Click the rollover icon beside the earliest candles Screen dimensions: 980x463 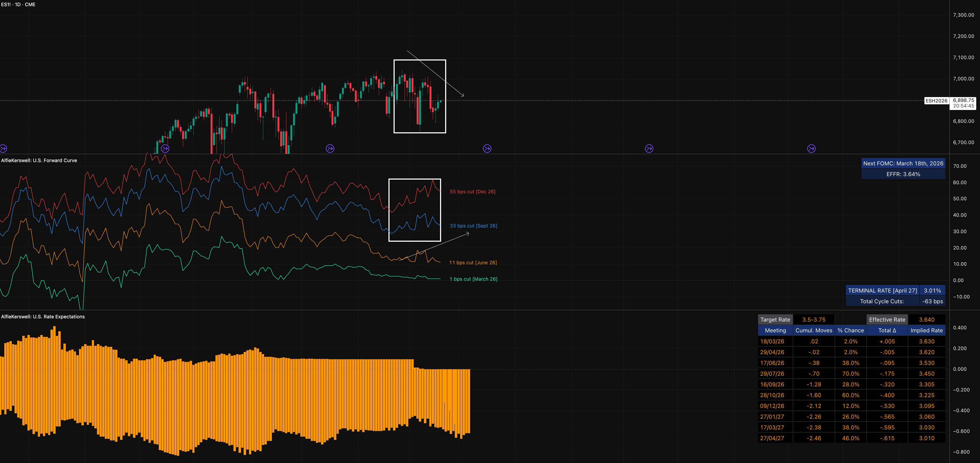point(165,148)
